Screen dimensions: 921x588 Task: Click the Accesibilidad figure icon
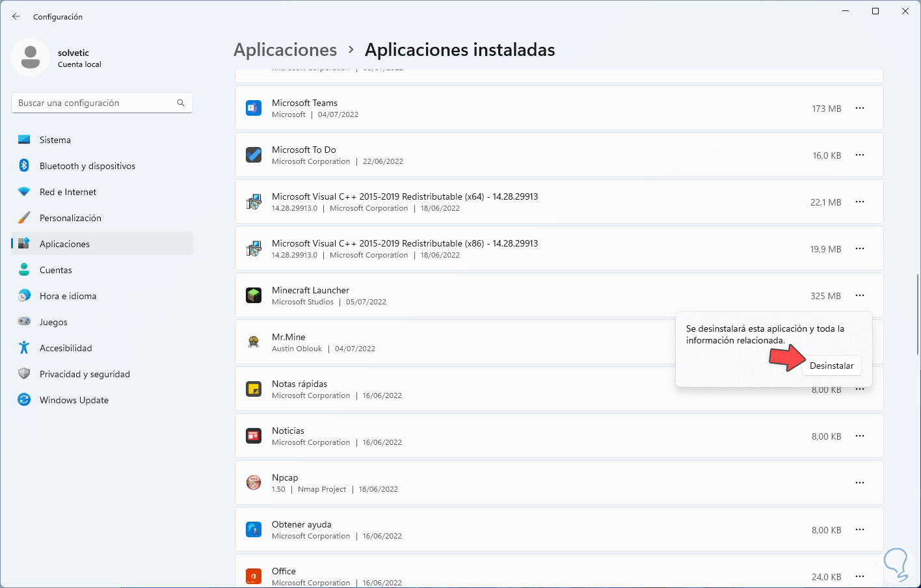24,348
